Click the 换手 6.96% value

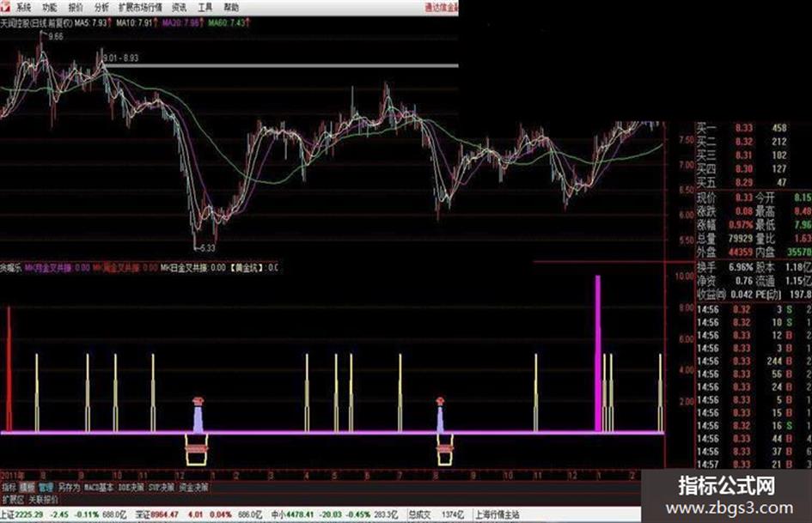coord(740,267)
